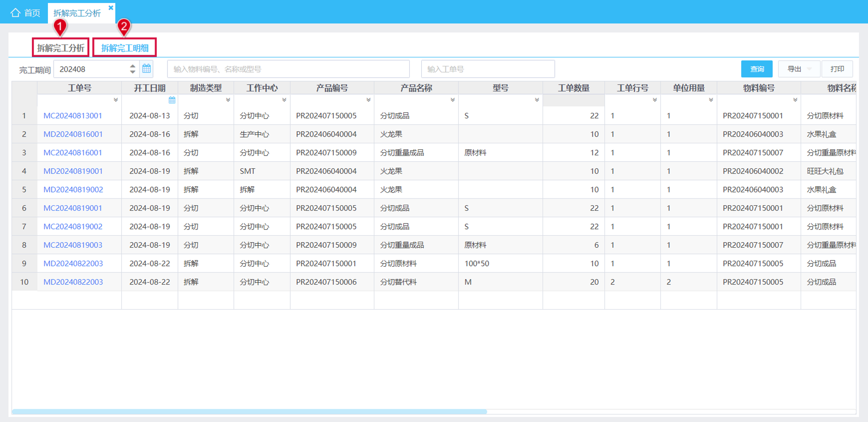This screenshot has width=868, height=422.
Task: Increase the 完工期间 value with up arrow
Action: click(133, 66)
